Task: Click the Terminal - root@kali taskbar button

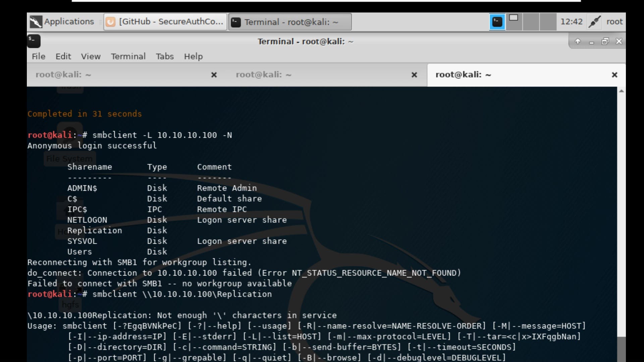Action: tap(290, 22)
